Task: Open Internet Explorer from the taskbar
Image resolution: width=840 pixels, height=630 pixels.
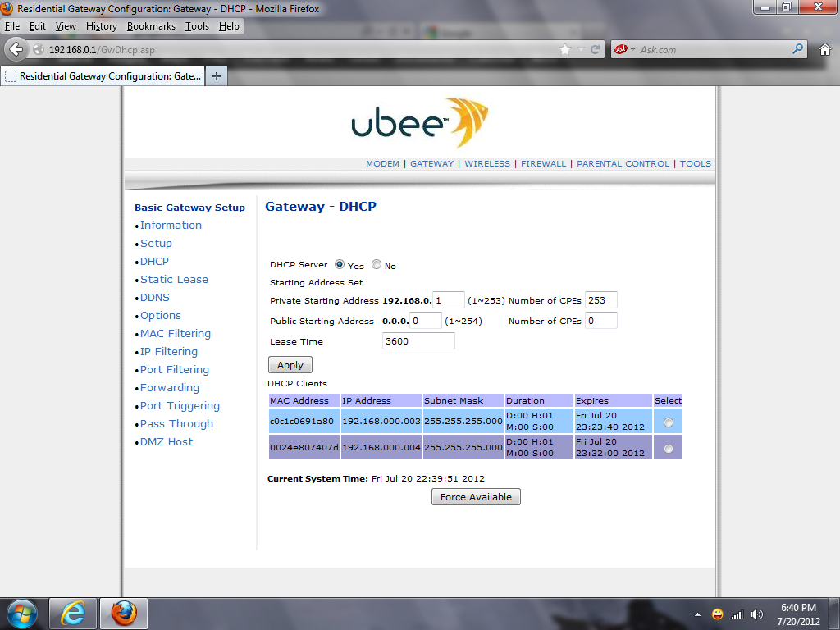Action: pyautogui.click(x=73, y=613)
